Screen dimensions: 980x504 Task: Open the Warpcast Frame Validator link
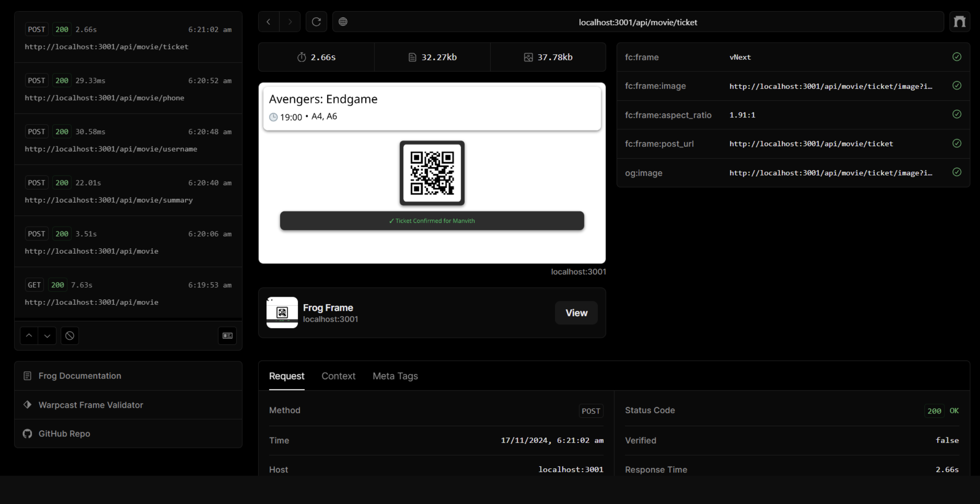(128, 405)
